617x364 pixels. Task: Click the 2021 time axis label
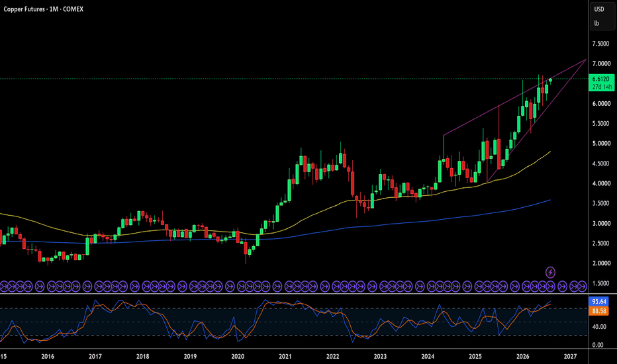click(285, 357)
